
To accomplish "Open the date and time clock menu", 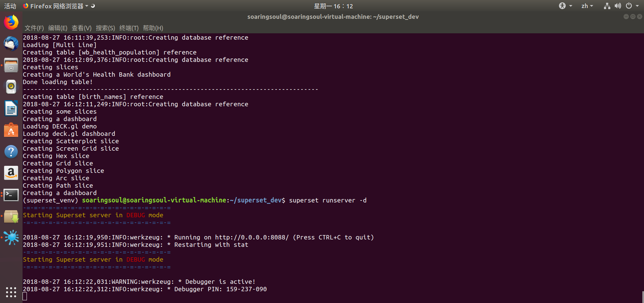I will [333, 6].
